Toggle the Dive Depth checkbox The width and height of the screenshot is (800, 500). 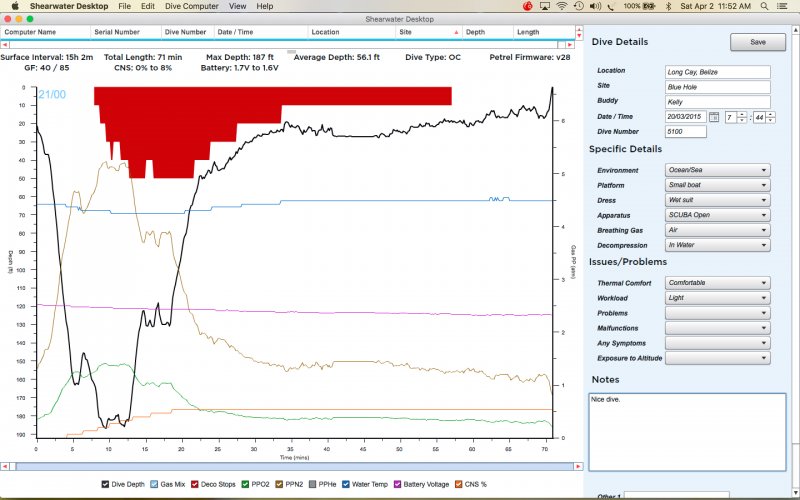pos(105,484)
